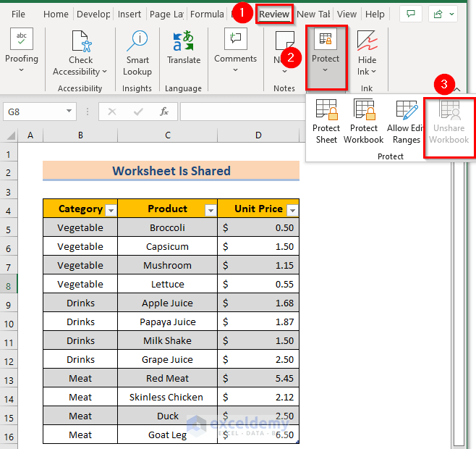The width and height of the screenshot is (476, 449).
Task: Select column C header
Action: click(168, 135)
